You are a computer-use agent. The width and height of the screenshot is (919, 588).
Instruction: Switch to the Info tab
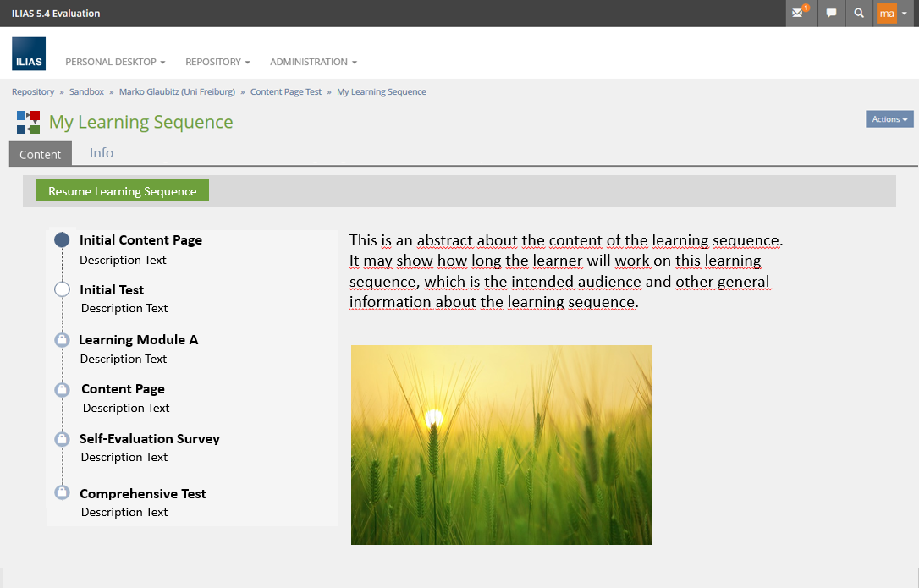pyautogui.click(x=102, y=153)
